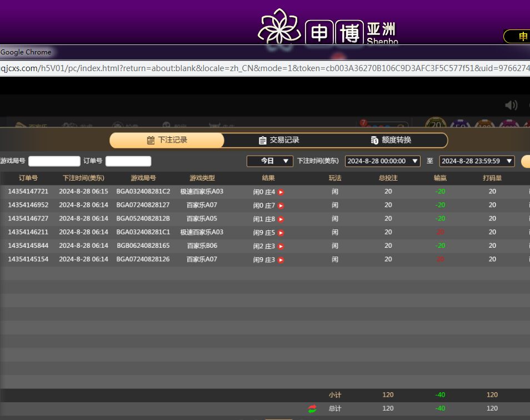Click replay icon next to 闲1 庄8
The width and height of the screenshot is (530, 420).
281,219
